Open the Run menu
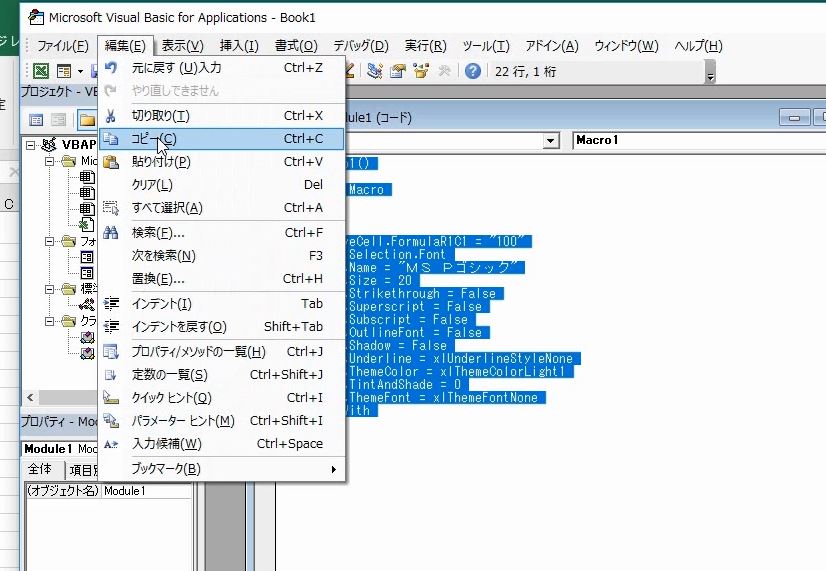This screenshot has width=826, height=571. (426, 46)
